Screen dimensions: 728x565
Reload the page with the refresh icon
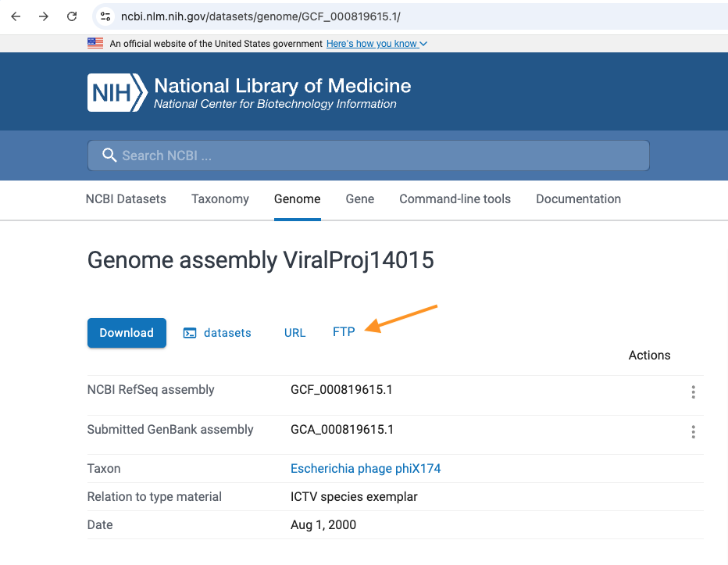click(72, 16)
